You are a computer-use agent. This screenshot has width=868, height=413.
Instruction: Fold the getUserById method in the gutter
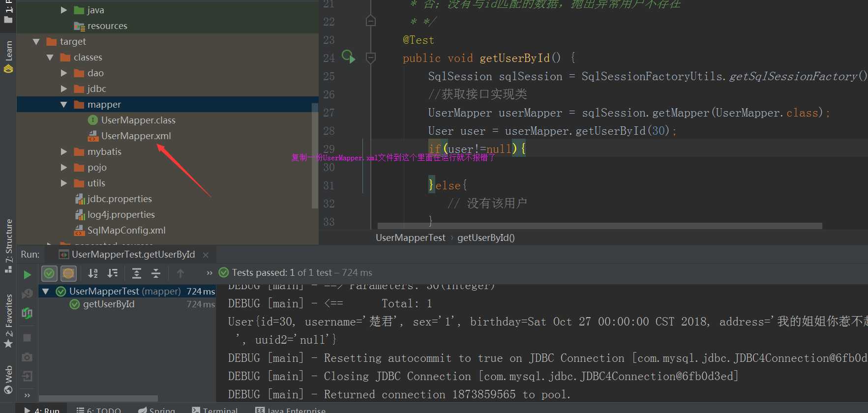point(371,58)
